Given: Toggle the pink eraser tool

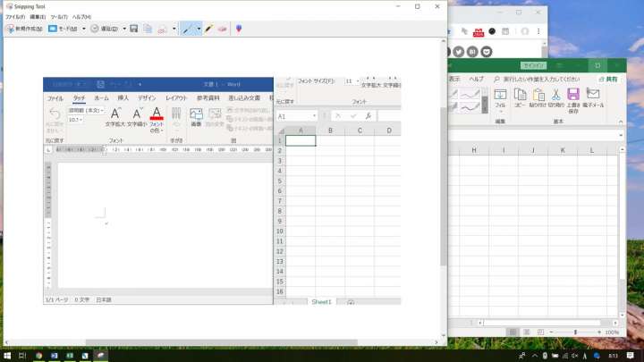Looking at the screenshot, I should point(222,29).
